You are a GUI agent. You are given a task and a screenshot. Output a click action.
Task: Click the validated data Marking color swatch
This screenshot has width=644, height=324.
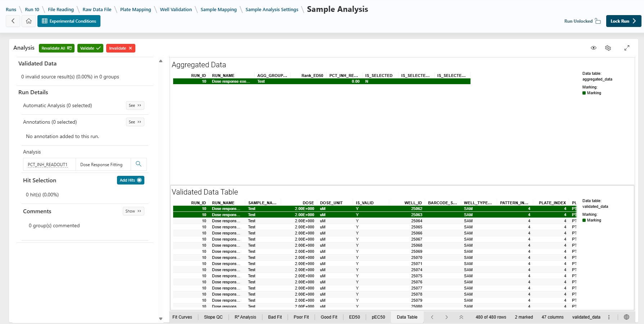point(584,220)
